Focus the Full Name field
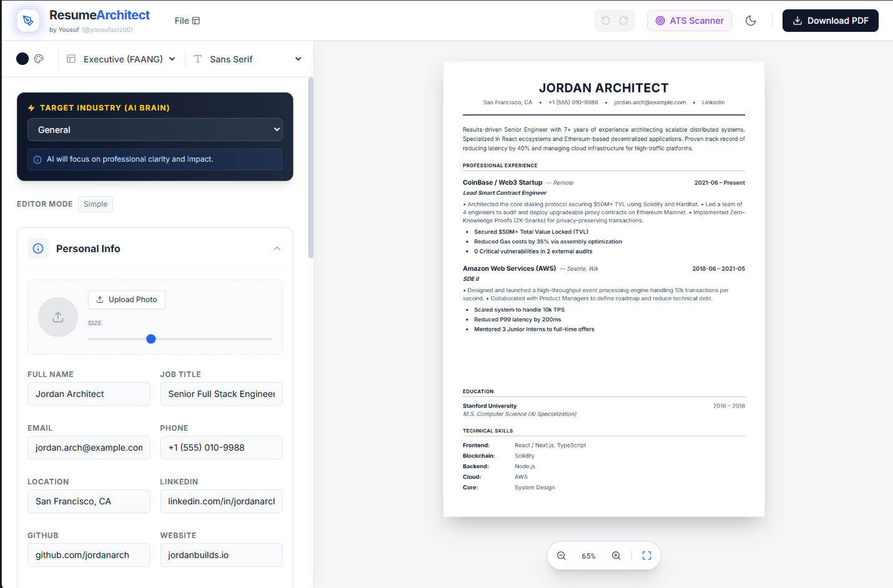893x588 pixels. [89, 394]
